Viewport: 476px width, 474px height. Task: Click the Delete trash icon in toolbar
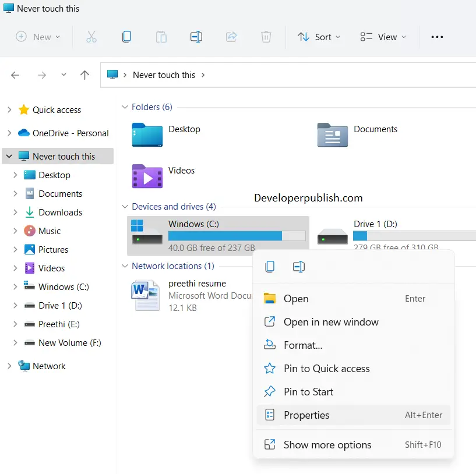point(266,37)
